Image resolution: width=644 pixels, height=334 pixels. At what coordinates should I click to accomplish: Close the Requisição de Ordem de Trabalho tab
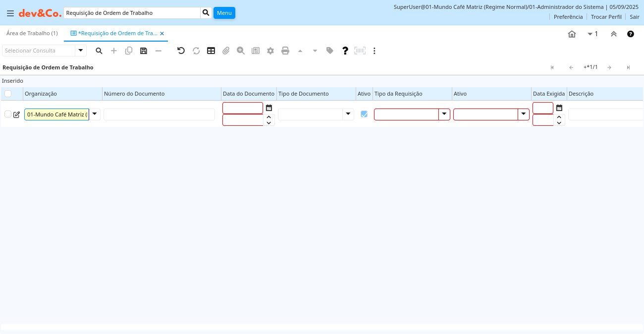(x=162, y=34)
